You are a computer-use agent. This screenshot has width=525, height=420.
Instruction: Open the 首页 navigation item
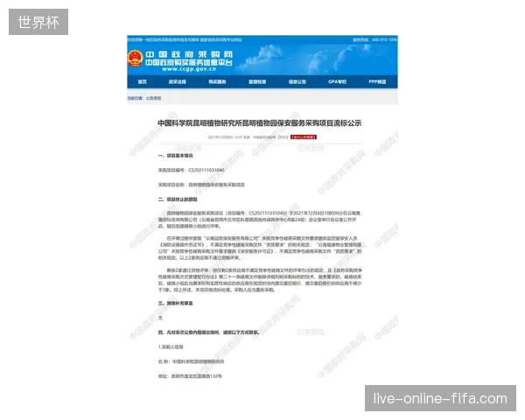click(143, 81)
